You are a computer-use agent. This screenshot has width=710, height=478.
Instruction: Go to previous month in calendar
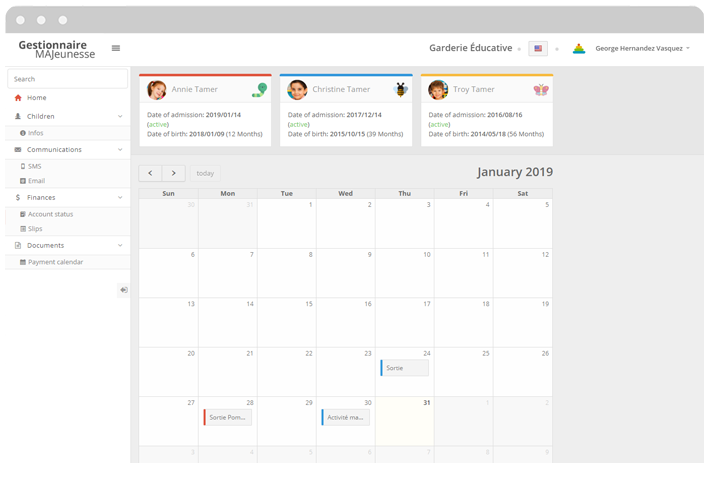[150, 173]
